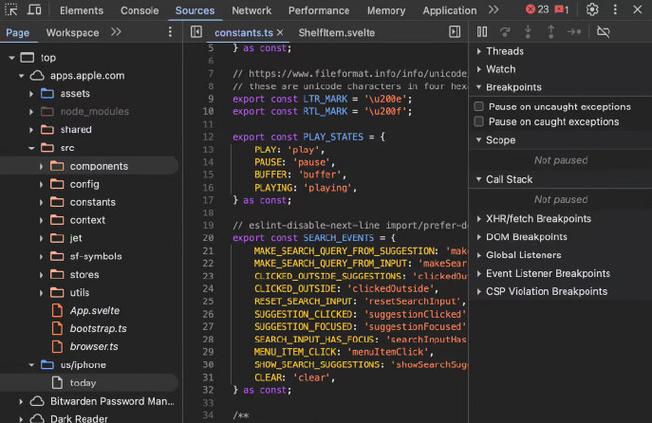The image size is (652, 423).
Task: Expand the Watch section
Action: [479, 69]
